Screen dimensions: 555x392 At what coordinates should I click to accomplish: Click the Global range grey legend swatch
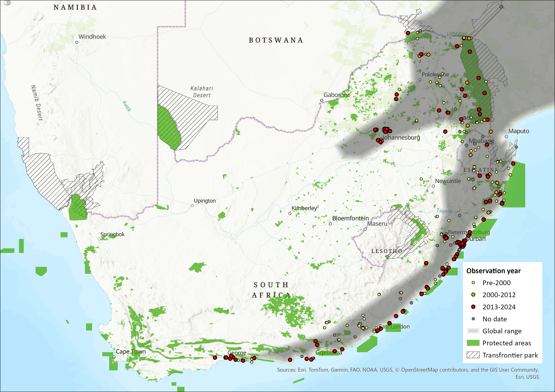pyautogui.click(x=473, y=331)
